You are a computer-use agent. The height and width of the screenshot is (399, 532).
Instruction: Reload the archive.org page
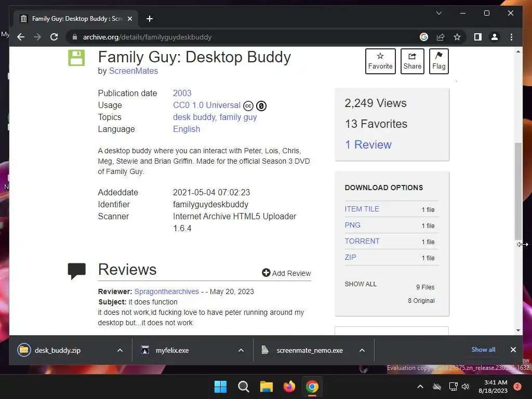click(x=54, y=37)
